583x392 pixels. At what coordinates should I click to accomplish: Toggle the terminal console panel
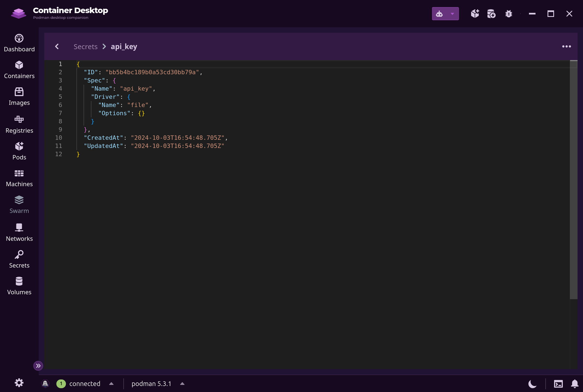[558, 384]
